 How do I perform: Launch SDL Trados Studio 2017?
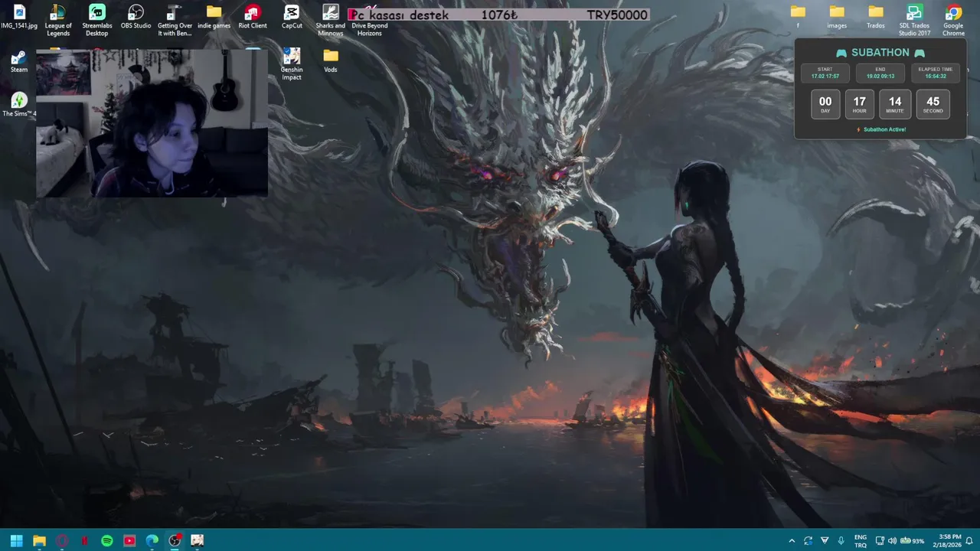[914, 21]
